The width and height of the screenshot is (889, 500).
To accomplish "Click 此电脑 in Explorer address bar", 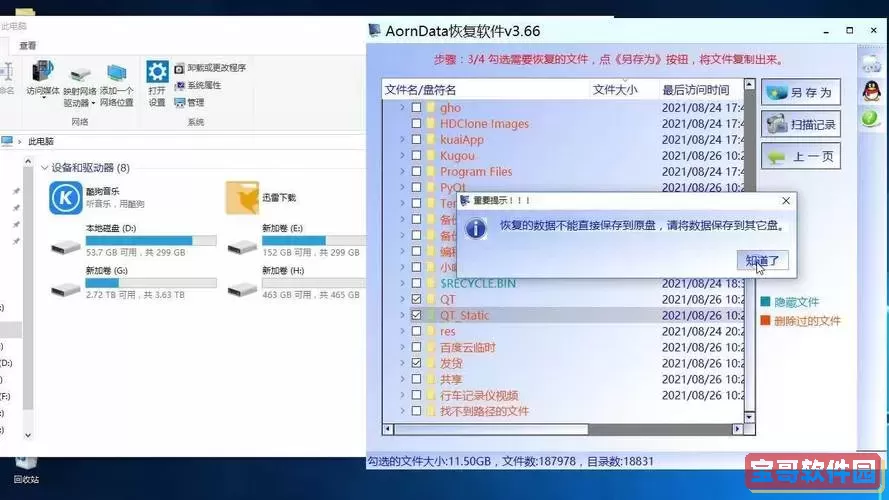I will pos(41,141).
